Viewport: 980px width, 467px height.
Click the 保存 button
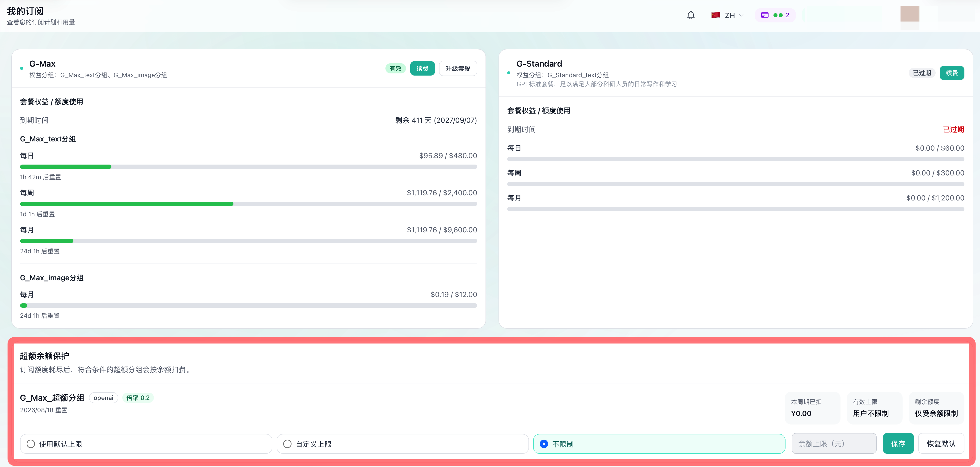[x=898, y=443]
